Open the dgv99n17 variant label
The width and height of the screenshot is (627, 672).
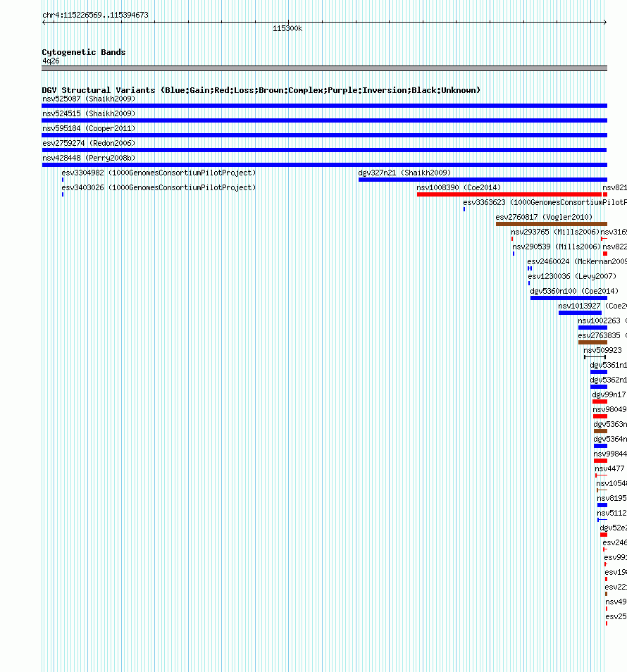609,394
